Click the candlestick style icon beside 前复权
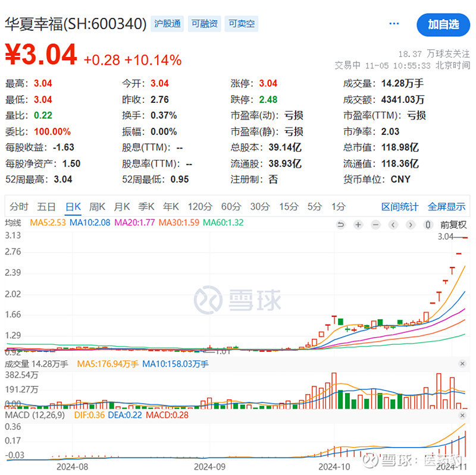Screen dimensions: 476x475 click(428, 225)
